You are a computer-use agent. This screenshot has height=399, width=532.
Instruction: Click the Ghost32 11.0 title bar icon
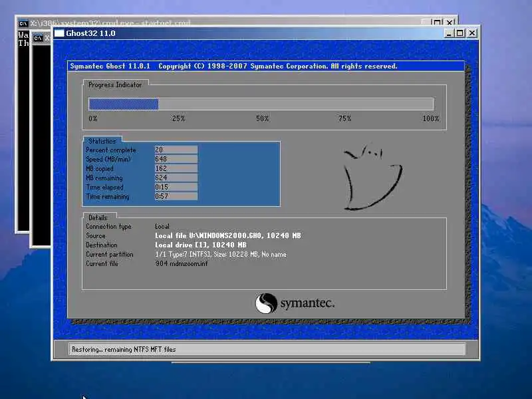pyautogui.click(x=59, y=33)
